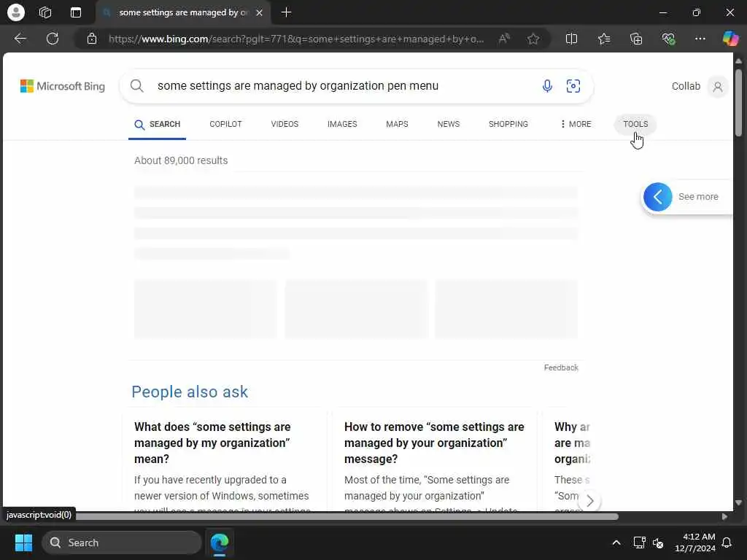Open the Edge profile avatar
The height and width of the screenshot is (560, 747).
[16, 12]
